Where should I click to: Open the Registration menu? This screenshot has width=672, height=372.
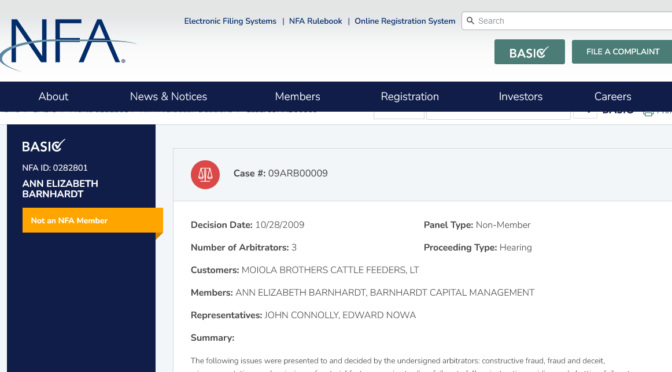tap(410, 96)
